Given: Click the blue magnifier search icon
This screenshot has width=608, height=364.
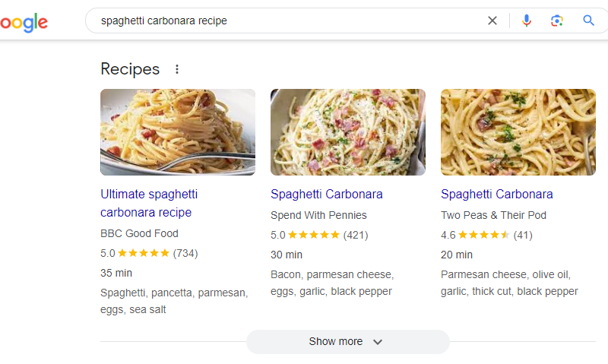Looking at the screenshot, I should pyautogui.click(x=589, y=21).
